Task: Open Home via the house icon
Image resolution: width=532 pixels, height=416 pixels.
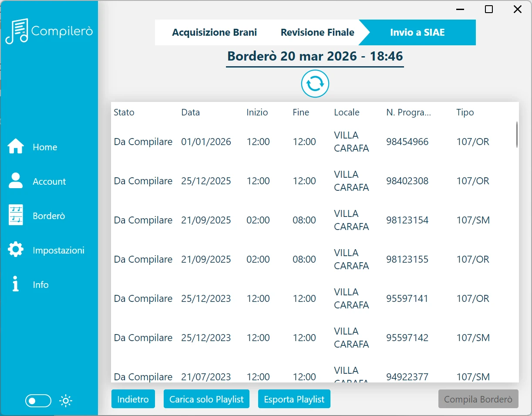Action: (16, 146)
